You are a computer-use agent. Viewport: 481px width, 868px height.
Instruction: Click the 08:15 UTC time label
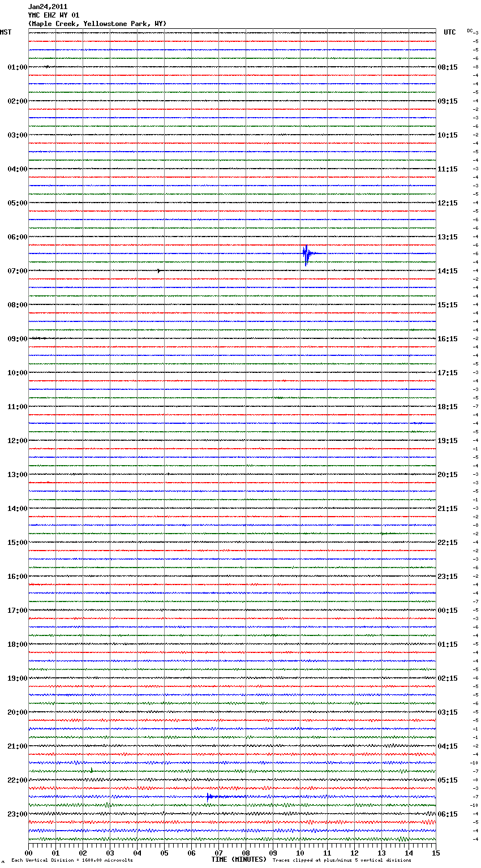(448, 67)
